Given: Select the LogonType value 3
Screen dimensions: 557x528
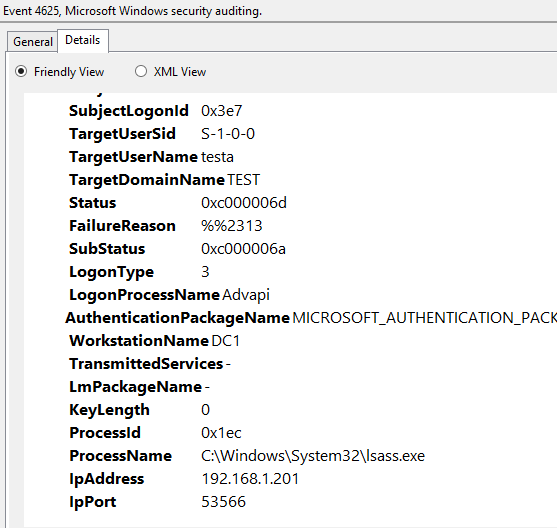Looking at the screenshot, I should (205, 272).
